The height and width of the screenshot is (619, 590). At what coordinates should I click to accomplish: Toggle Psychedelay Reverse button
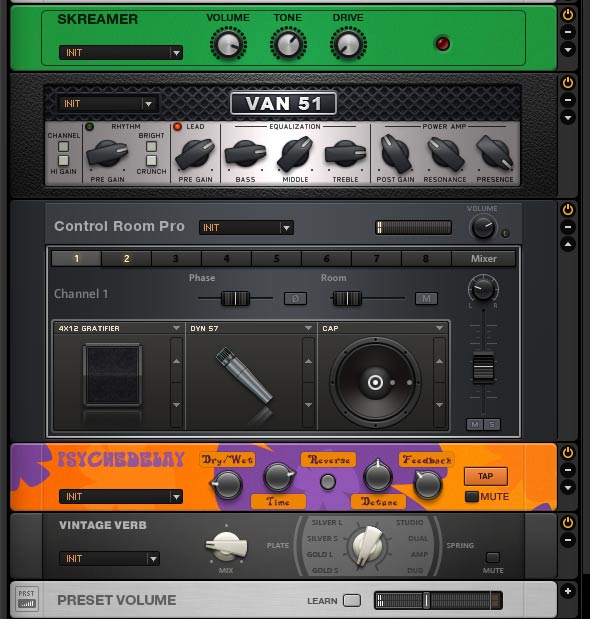coord(328,482)
